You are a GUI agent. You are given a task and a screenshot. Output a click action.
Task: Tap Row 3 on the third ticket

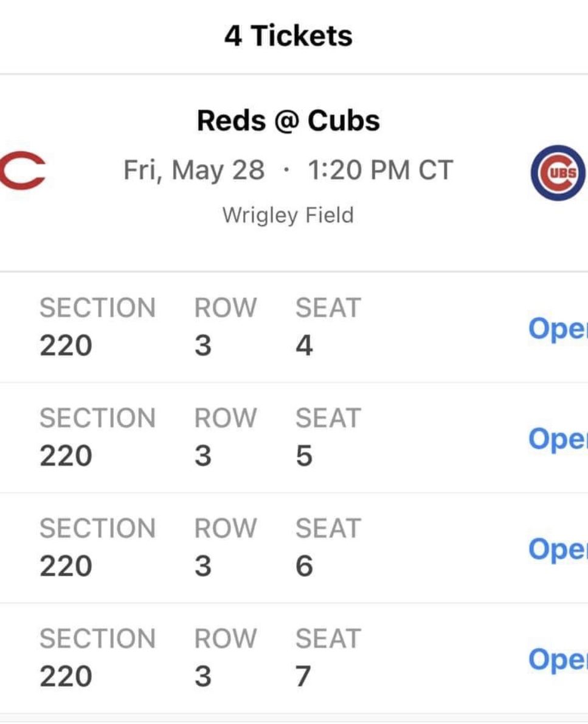click(204, 565)
